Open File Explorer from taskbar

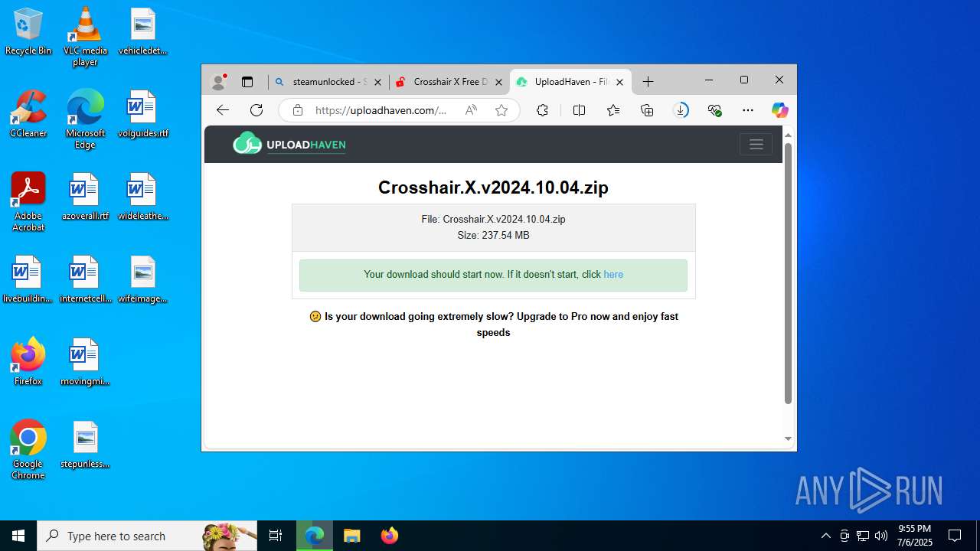click(x=351, y=536)
